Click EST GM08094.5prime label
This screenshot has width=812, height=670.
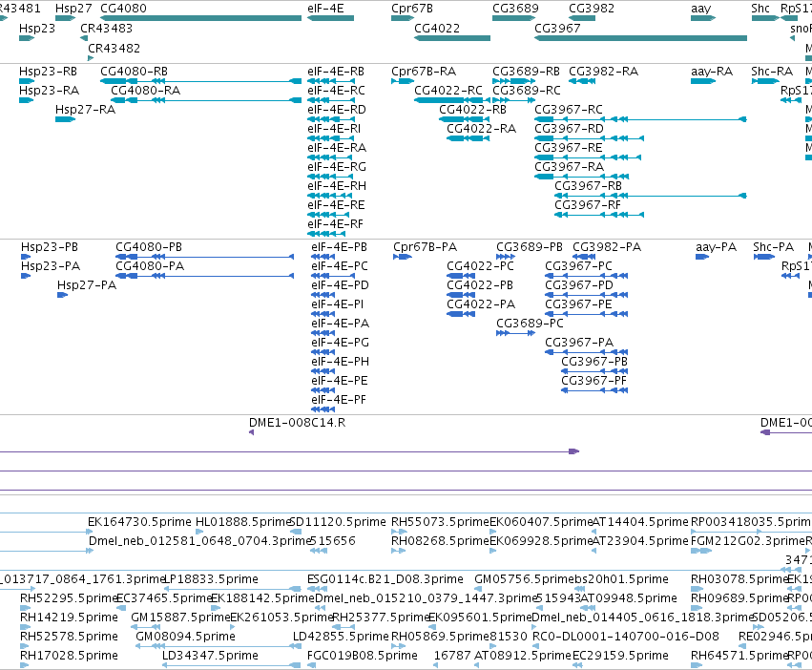pos(185,636)
